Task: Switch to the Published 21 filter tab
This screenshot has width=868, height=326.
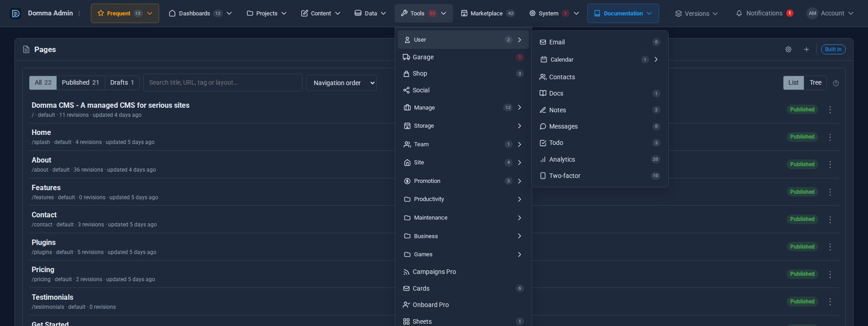Action: pos(80,82)
